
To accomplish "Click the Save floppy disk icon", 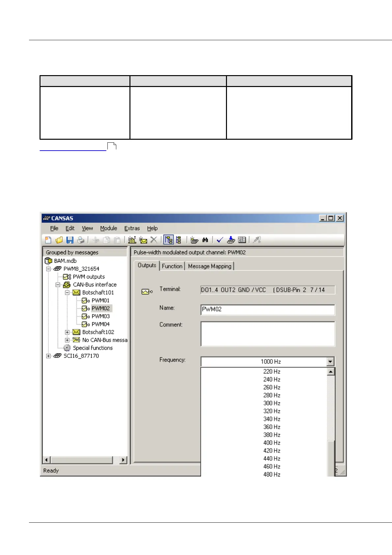I will tap(70, 240).
